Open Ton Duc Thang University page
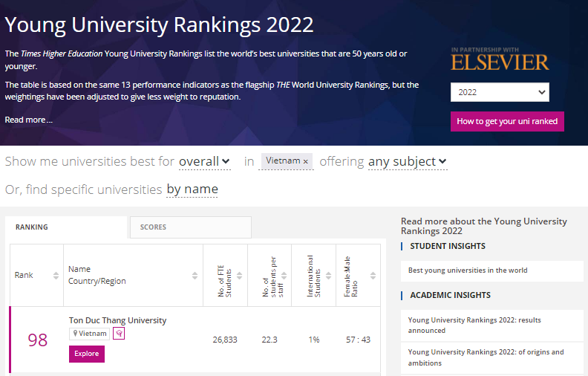The image size is (588, 376). [x=117, y=320]
